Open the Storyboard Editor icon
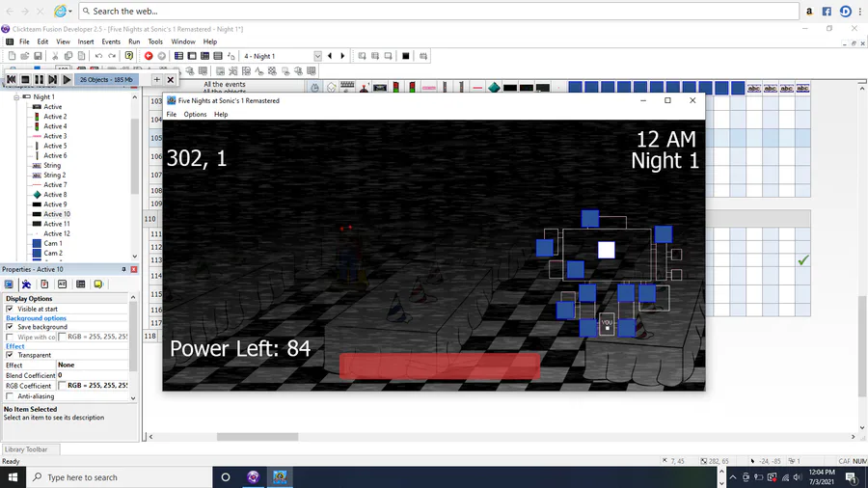Image resolution: width=868 pixels, height=488 pixels. (x=178, y=56)
